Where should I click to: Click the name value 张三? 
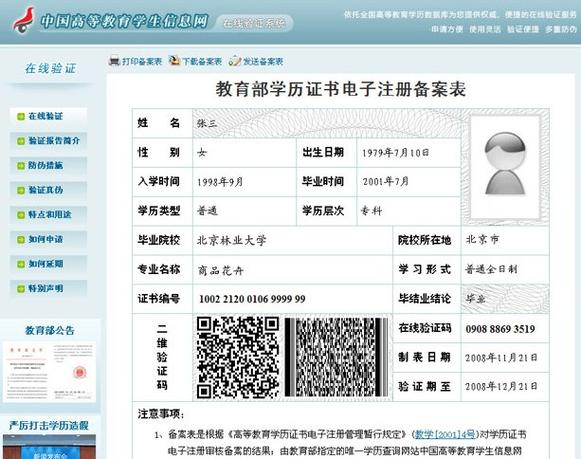pyautogui.click(x=207, y=123)
